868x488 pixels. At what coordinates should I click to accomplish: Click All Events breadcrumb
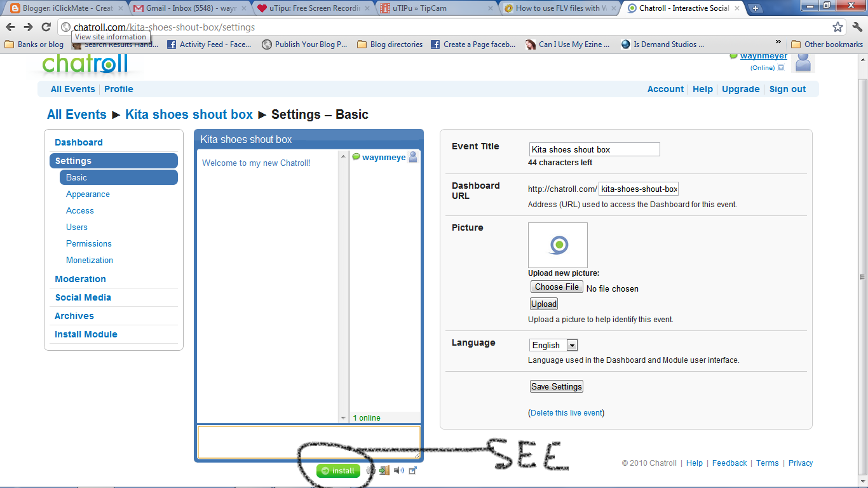[x=77, y=114]
